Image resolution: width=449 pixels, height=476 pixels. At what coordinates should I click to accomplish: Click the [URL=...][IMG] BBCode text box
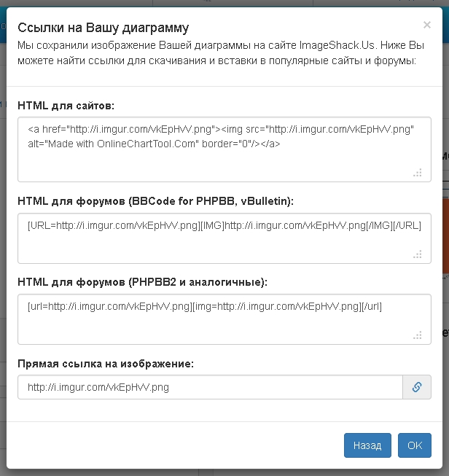point(224,238)
